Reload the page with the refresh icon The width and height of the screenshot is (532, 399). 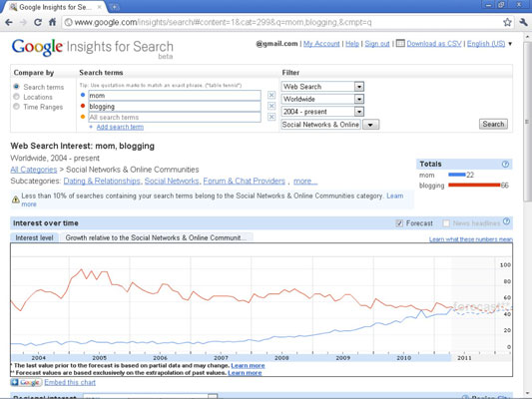pos(38,22)
